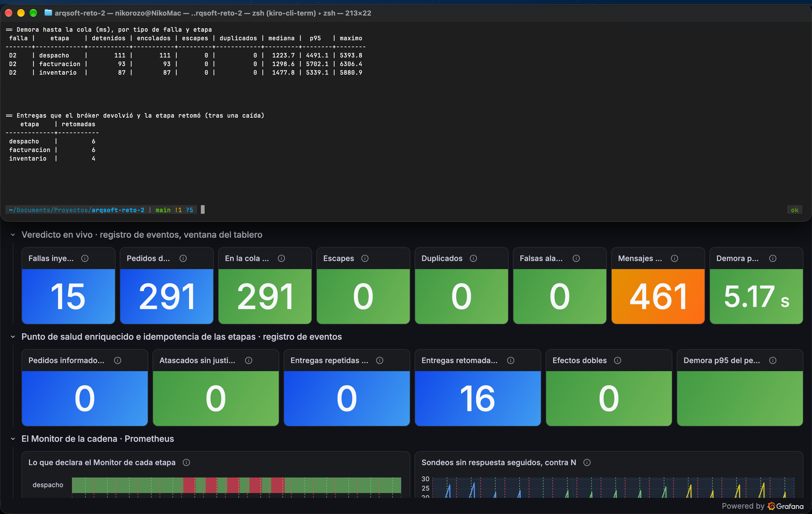This screenshot has width=812, height=514.
Task: Collapse El Monitor de la cadena row
Action: coord(13,439)
